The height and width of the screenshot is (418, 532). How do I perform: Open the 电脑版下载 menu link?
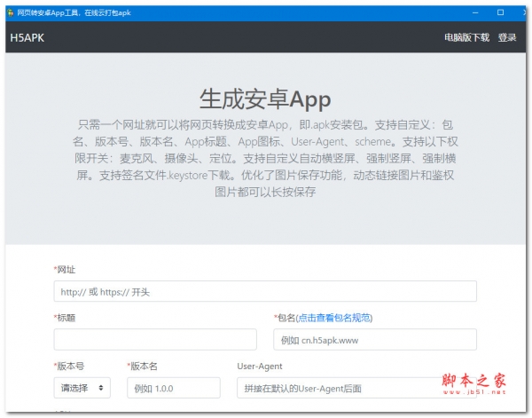467,37
